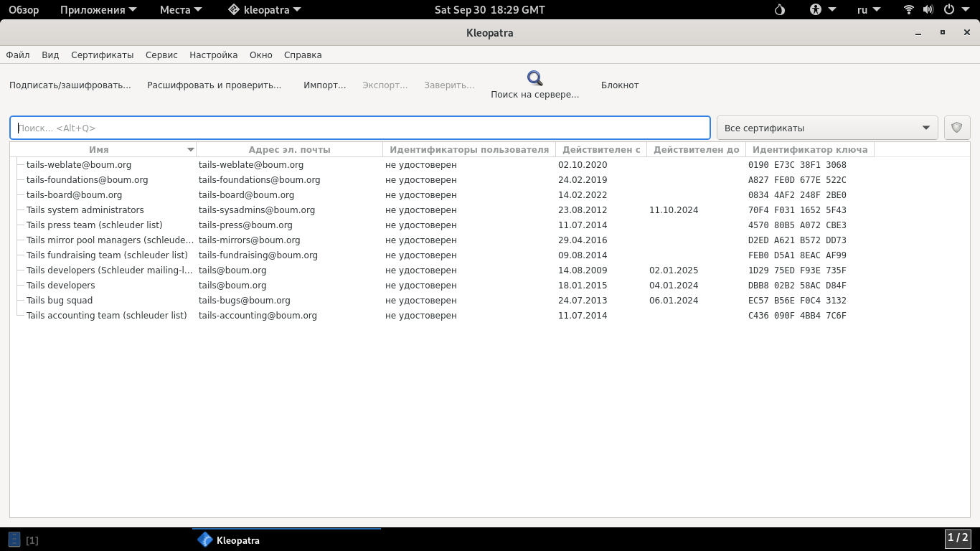Click the volume speaker icon

928,10
